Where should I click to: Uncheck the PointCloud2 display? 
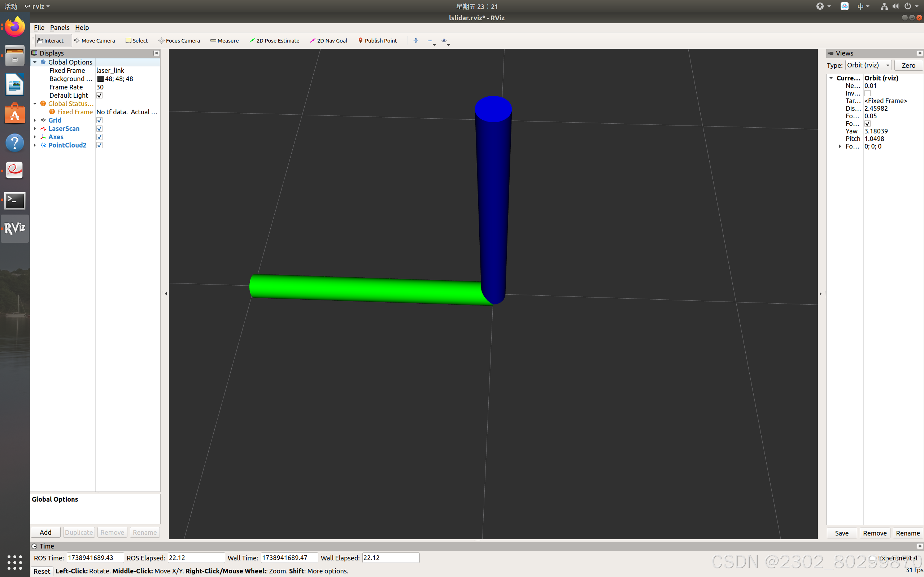(x=99, y=145)
